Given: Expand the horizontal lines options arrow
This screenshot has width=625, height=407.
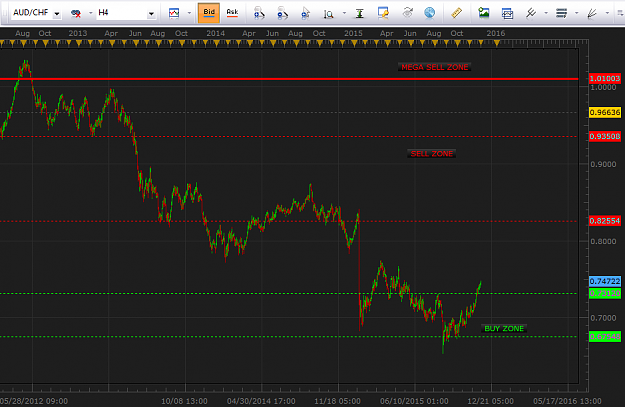Looking at the screenshot, I should [576, 13].
